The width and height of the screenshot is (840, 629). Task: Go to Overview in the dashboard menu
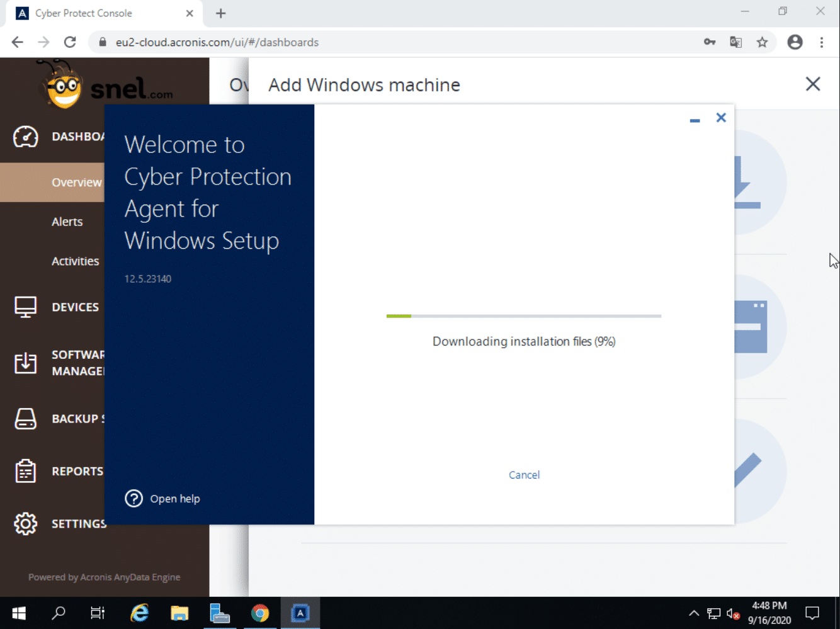pos(76,182)
